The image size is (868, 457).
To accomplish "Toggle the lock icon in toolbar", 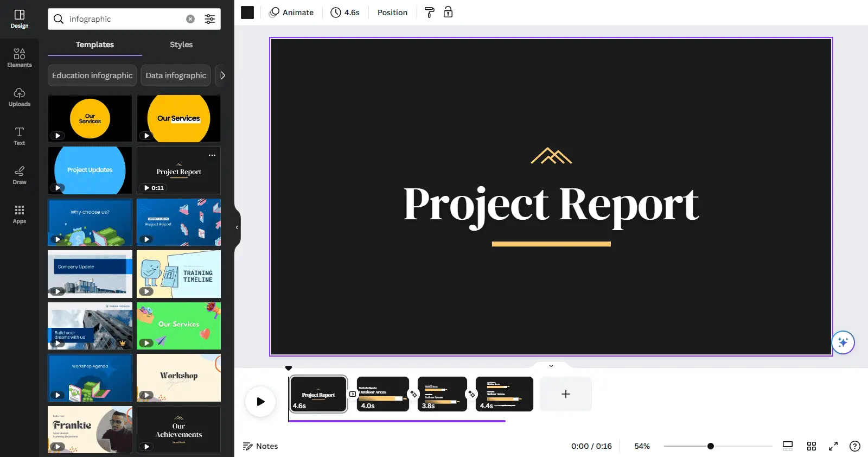I will pos(448,12).
